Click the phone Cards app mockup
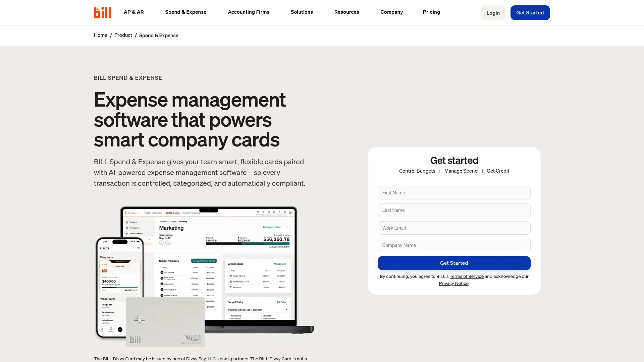 click(120, 287)
